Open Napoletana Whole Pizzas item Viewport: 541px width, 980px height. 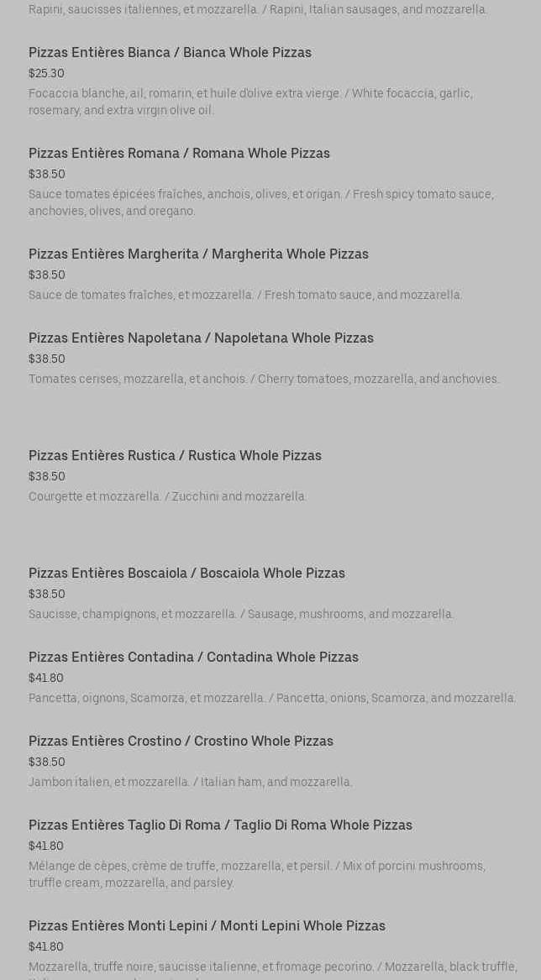point(201,338)
